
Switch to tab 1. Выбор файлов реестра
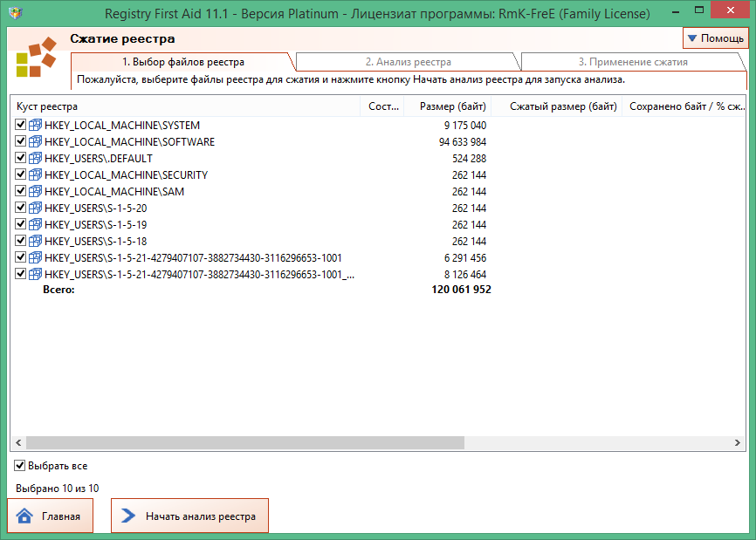tap(182, 62)
